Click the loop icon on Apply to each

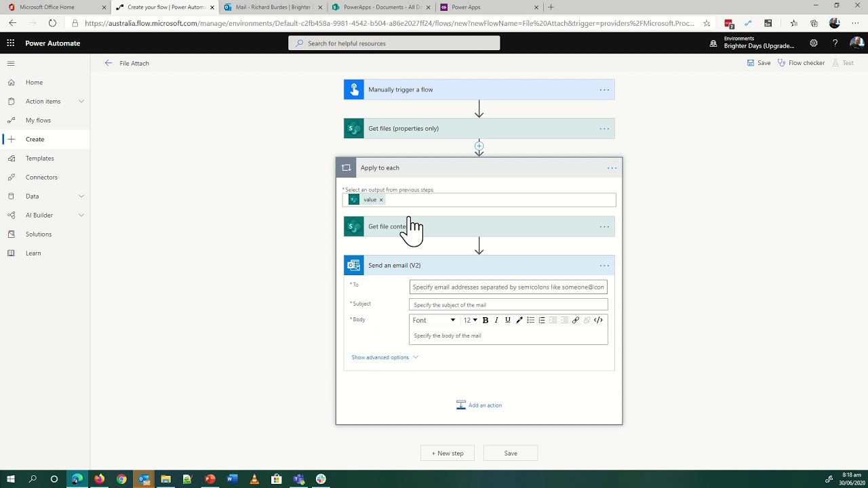coord(347,167)
